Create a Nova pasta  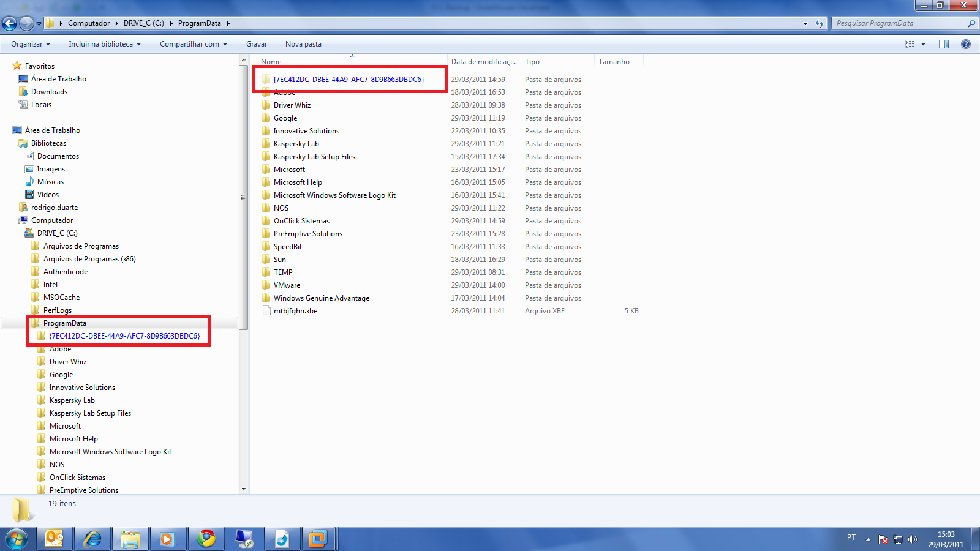coord(303,44)
